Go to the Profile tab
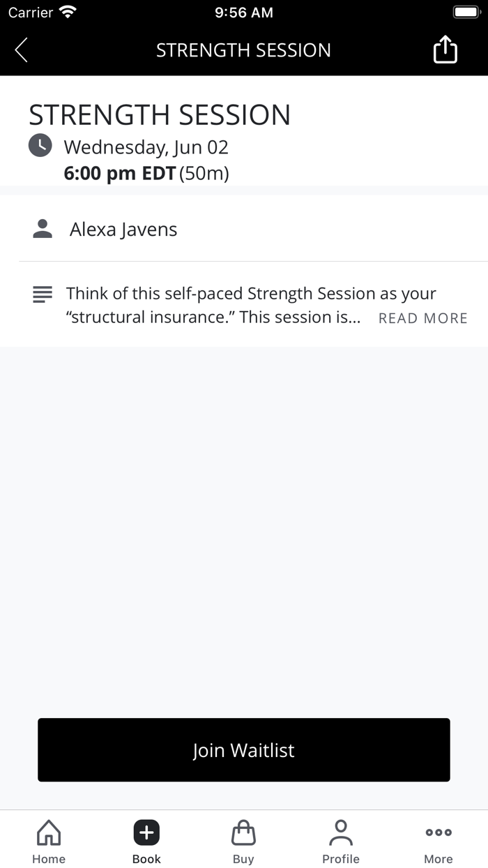This screenshot has width=488, height=868. tap(341, 841)
